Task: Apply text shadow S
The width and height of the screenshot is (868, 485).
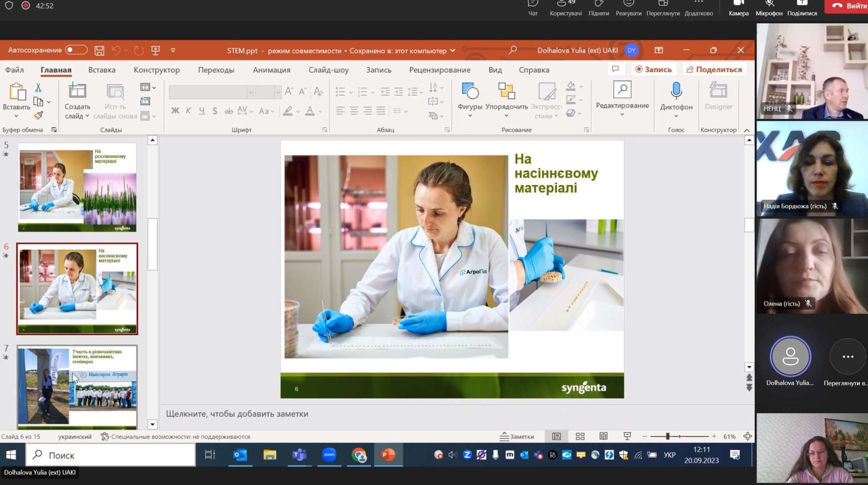Action: (215, 111)
